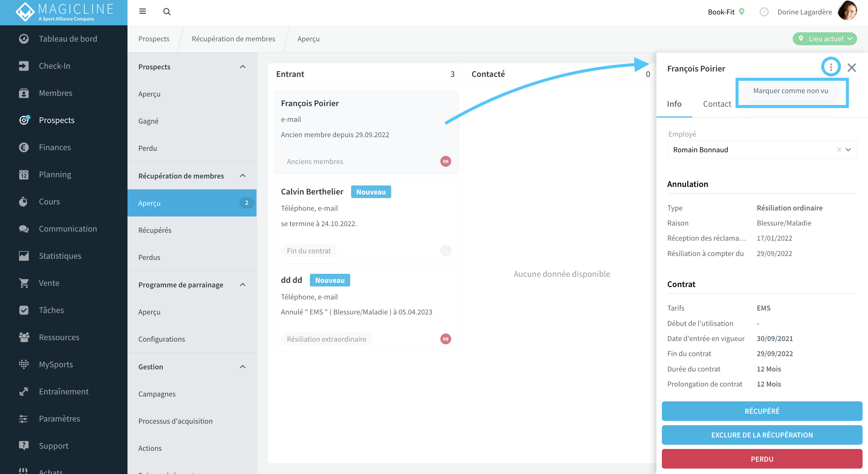Click the clock icon near the user name
The height and width of the screenshot is (474, 868).
point(764,12)
